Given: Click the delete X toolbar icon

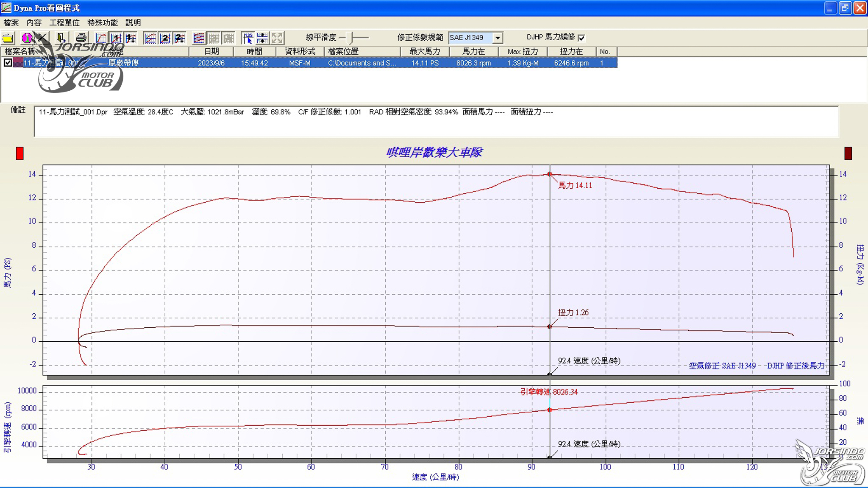Looking at the screenshot, I should pos(42,38).
